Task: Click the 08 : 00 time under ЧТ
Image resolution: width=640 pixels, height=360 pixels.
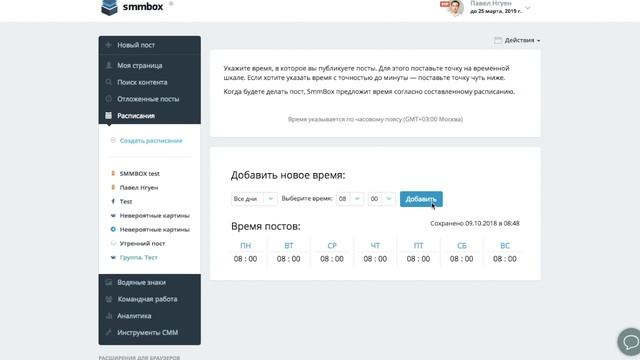Action: [375, 259]
